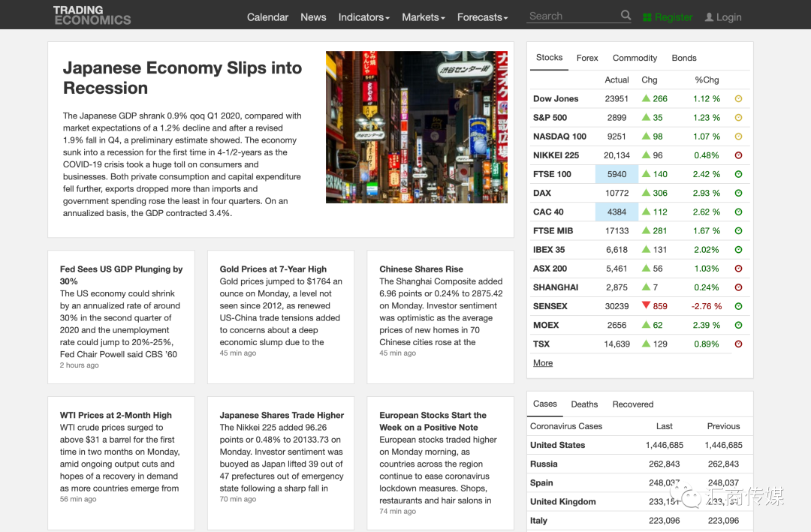Open Gold Prices at 7-Year High article
Image resolution: width=811 pixels, height=532 pixels.
[273, 269]
